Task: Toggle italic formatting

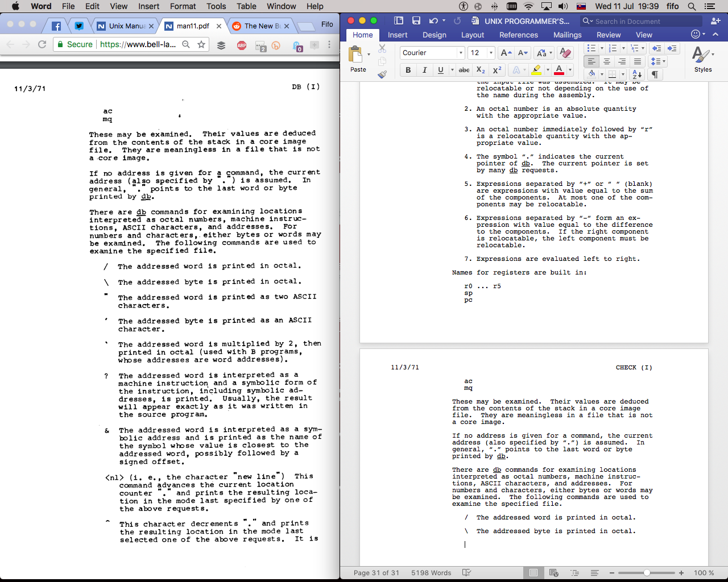Action: [424, 70]
